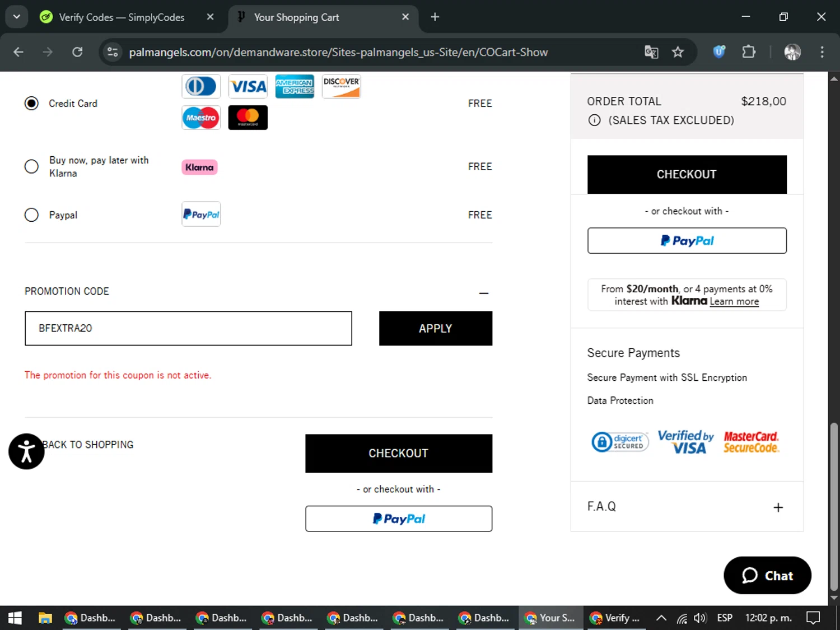View site information icon
Viewport: 840px width, 630px height.
(113, 52)
